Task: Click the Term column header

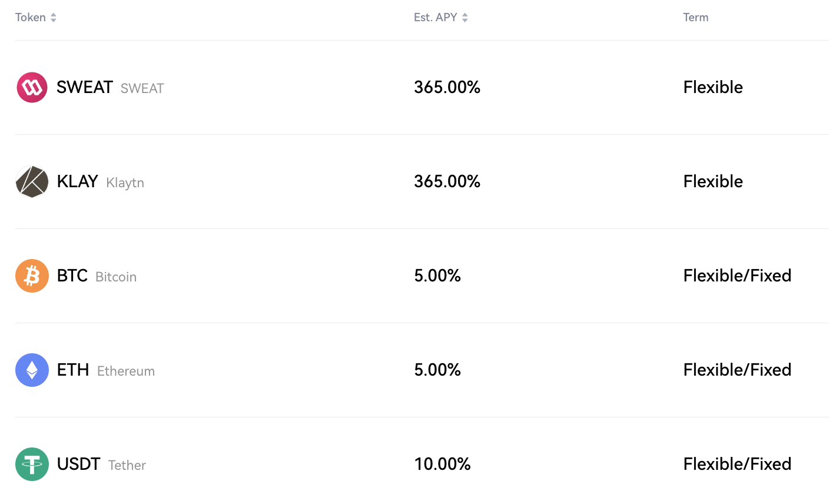Action: click(695, 18)
